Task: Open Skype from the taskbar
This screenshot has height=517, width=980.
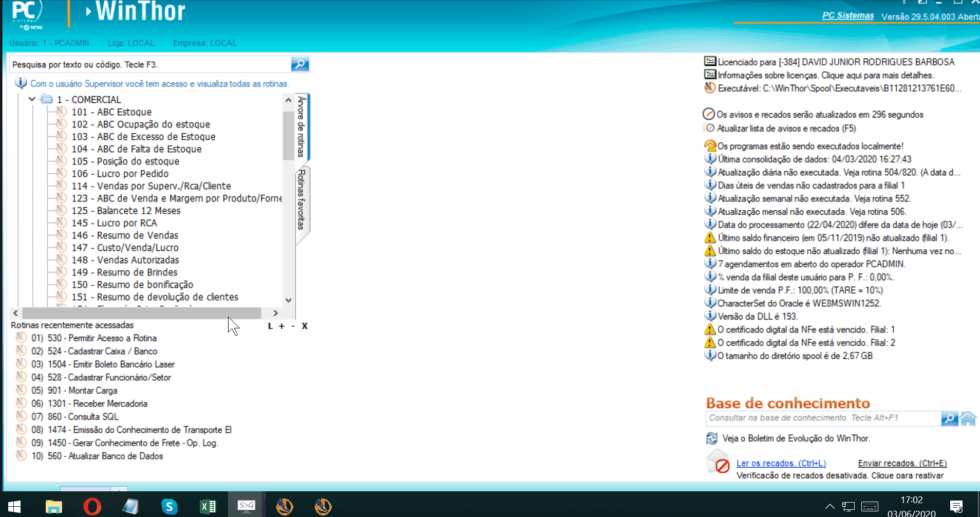Action: tap(169, 507)
